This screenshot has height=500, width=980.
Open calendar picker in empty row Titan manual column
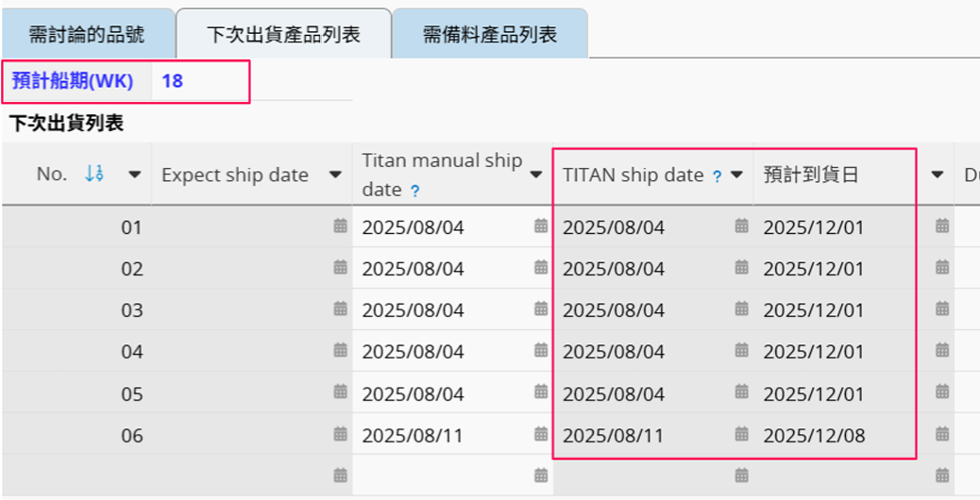tap(541, 475)
